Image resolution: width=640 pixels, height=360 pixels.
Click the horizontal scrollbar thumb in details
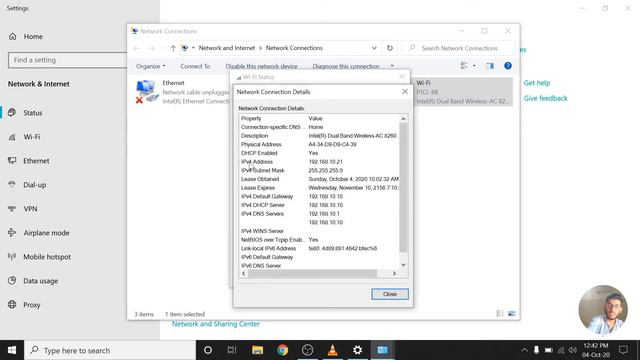click(312, 273)
